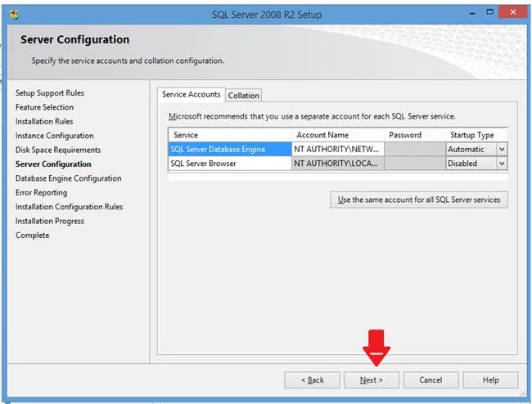Click account name NT AUTHORITY\LOCA... cell
The image size is (532, 404).
point(337,164)
